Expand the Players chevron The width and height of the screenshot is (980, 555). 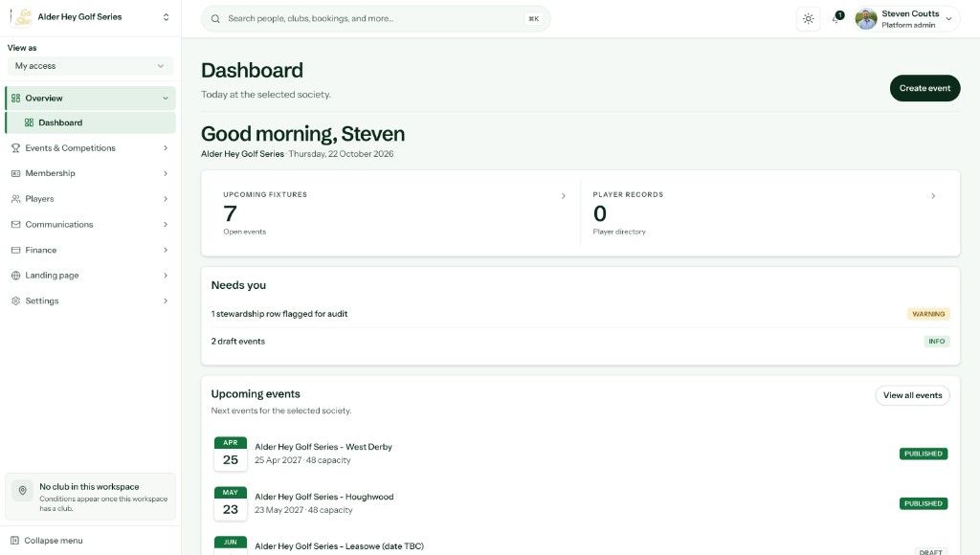(x=166, y=199)
